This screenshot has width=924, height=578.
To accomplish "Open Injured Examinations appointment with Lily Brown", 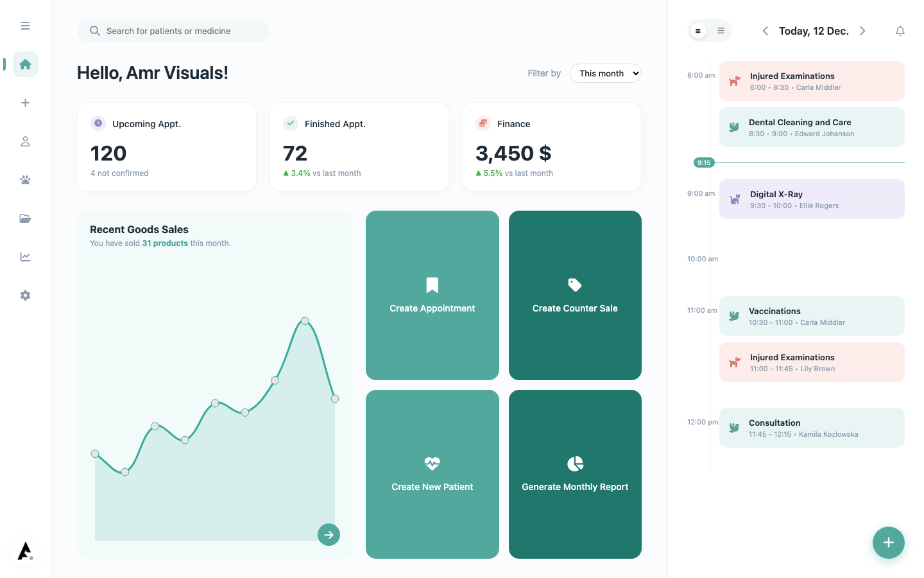I will point(812,362).
